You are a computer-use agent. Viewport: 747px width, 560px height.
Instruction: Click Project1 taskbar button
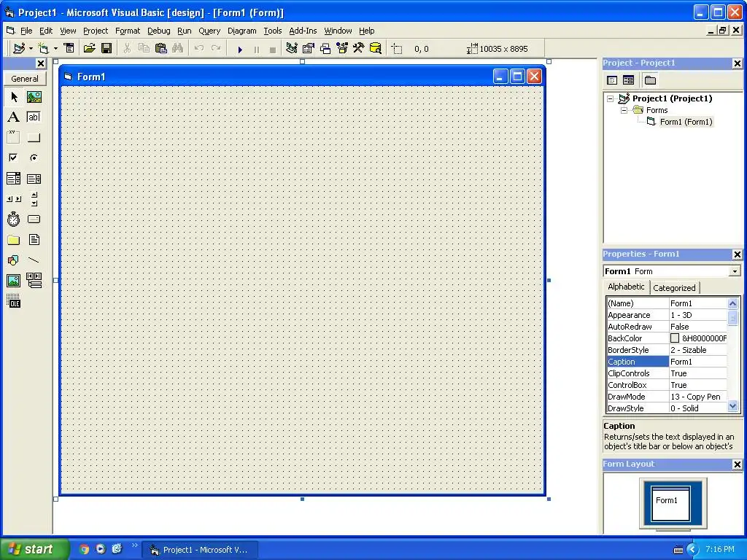click(x=201, y=550)
